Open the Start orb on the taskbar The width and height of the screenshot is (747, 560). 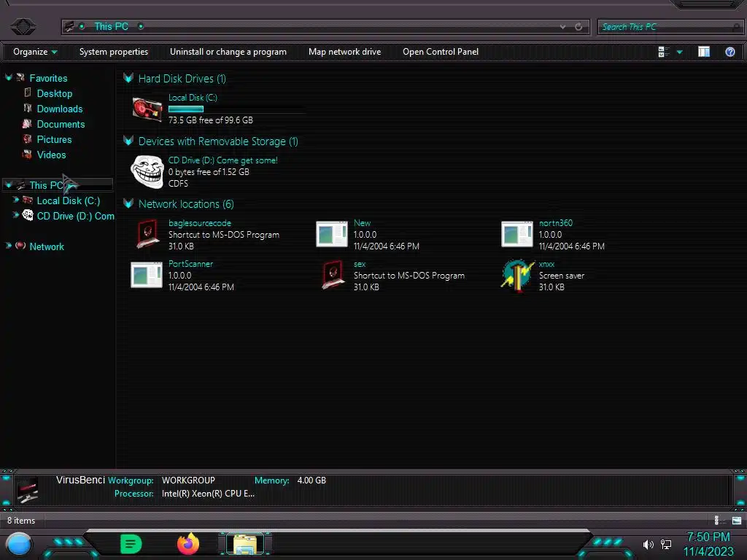click(19, 544)
